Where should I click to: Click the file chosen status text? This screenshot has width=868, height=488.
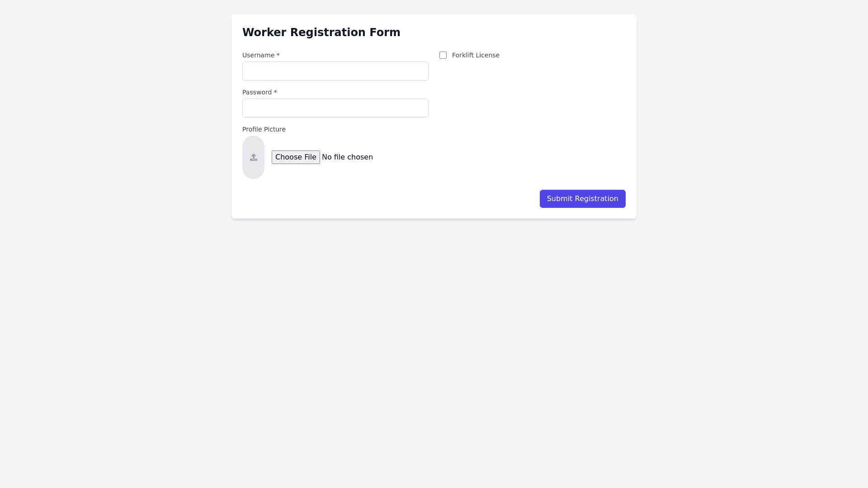click(347, 157)
